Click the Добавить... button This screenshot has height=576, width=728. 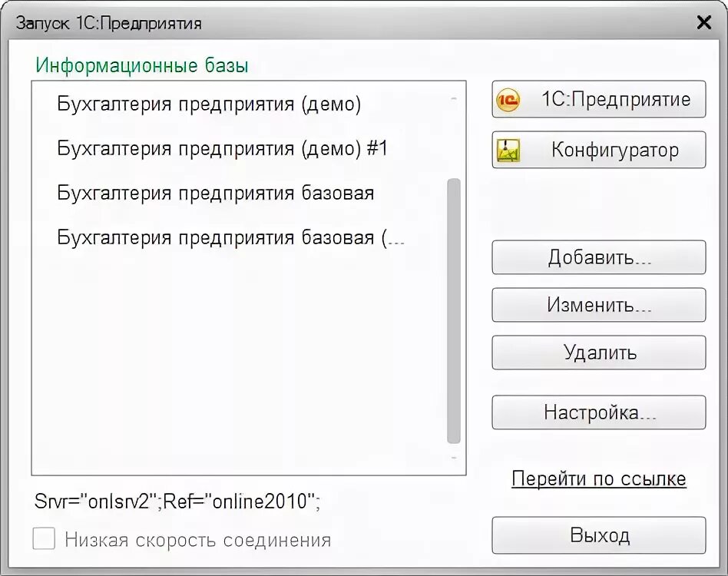(598, 257)
